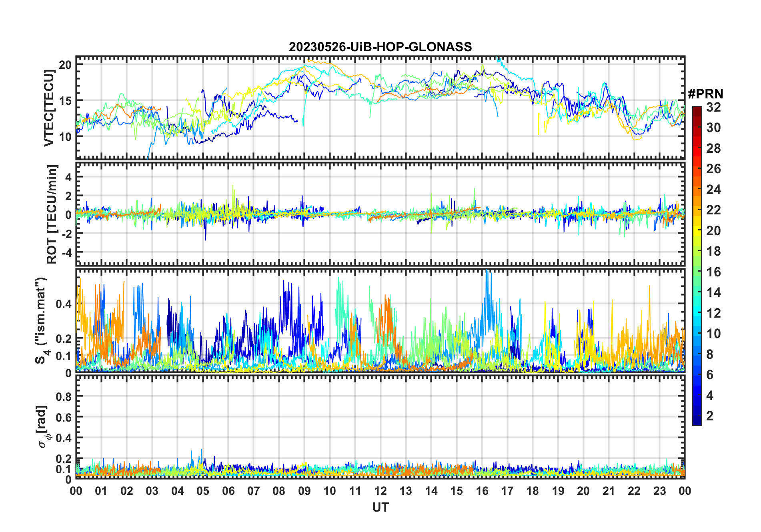The image size is (761, 532).
Task: Click x-axis tick label 18
Action: pos(533,491)
